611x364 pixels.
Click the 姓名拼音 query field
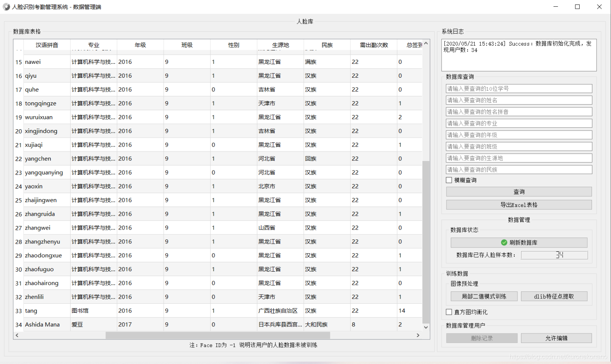pyautogui.click(x=519, y=112)
